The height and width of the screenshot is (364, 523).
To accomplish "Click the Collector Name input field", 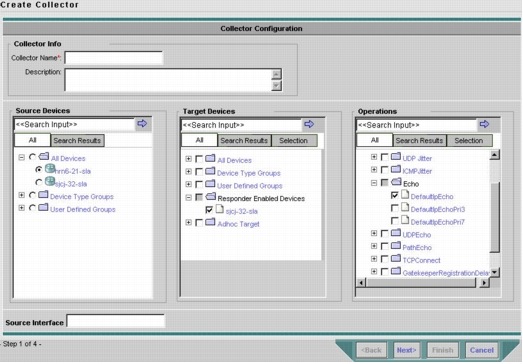I will 114,58.
